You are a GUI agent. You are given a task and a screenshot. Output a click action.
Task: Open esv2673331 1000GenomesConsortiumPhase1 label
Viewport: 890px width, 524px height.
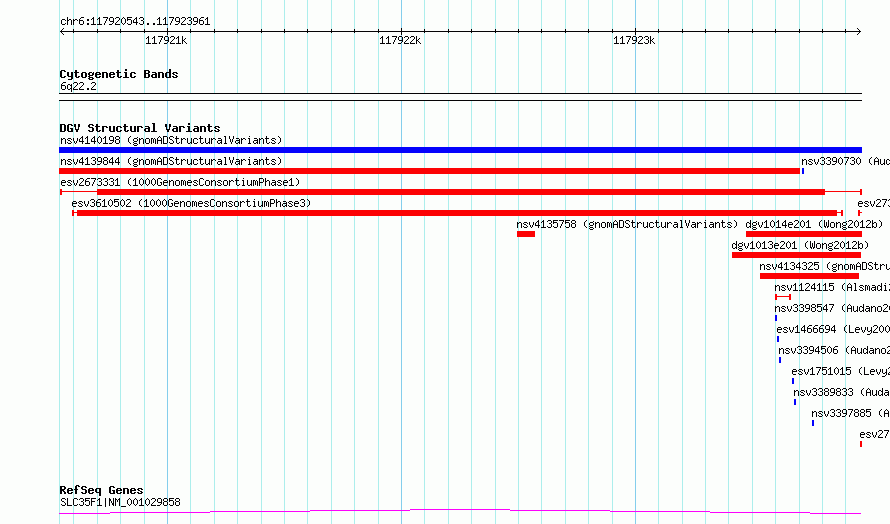coord(180,182)
